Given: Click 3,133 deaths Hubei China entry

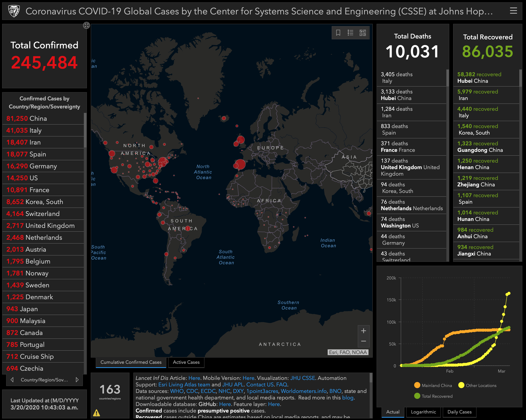Looking at the screenshot, I should click(x=412, y=95).
